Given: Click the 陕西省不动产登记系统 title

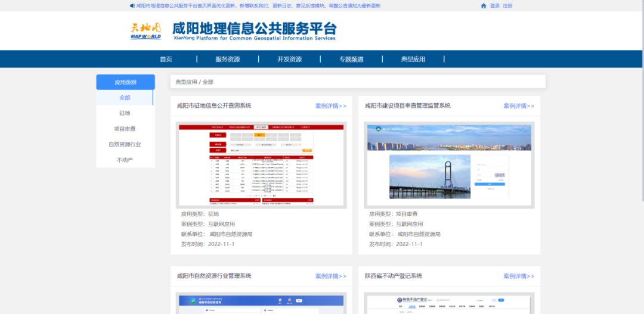Looking at the screenshot, I should 394,276.
